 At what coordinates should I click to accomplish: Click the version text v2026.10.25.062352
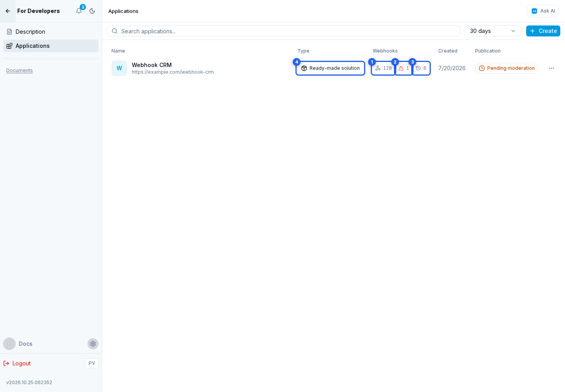coord(29,383)
